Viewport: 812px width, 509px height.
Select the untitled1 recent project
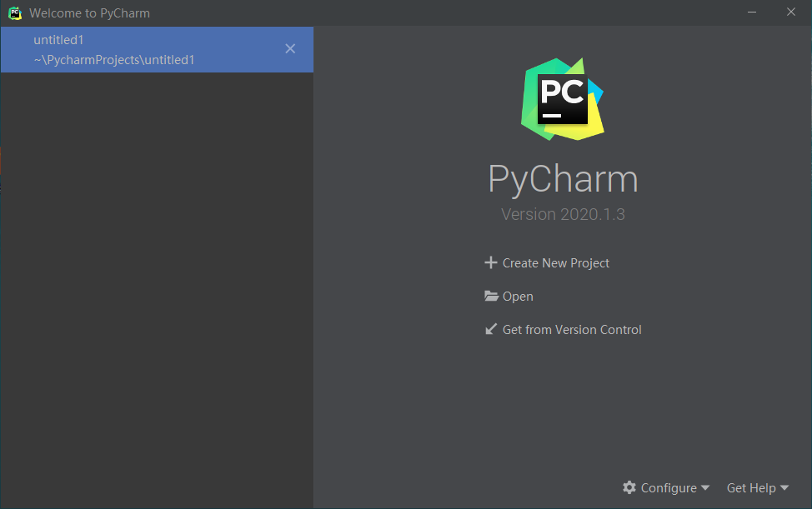click(x=125, y=49)
